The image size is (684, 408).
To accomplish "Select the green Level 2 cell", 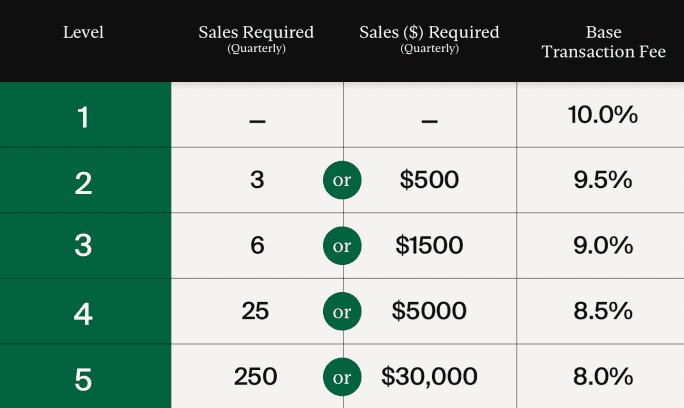I will 84,181.
